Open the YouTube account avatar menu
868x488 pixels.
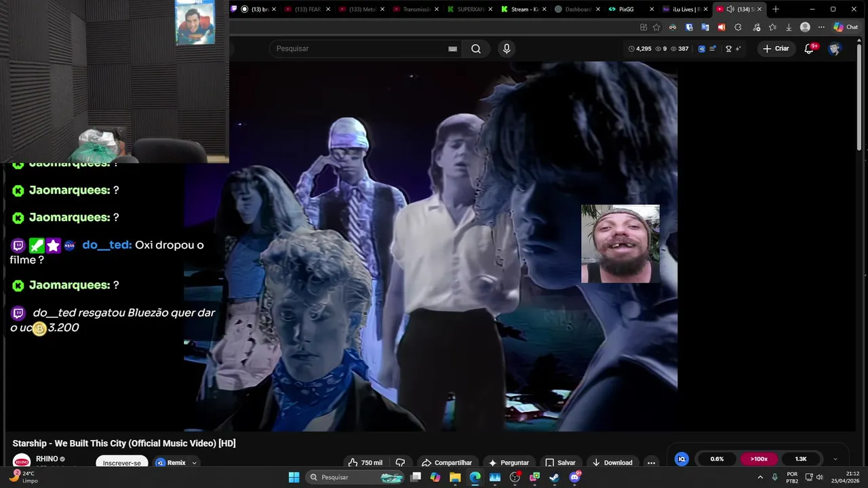pos(835,49)
